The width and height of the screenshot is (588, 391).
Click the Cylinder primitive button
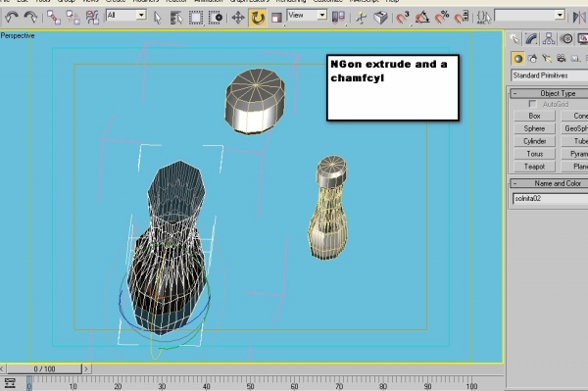534,141
